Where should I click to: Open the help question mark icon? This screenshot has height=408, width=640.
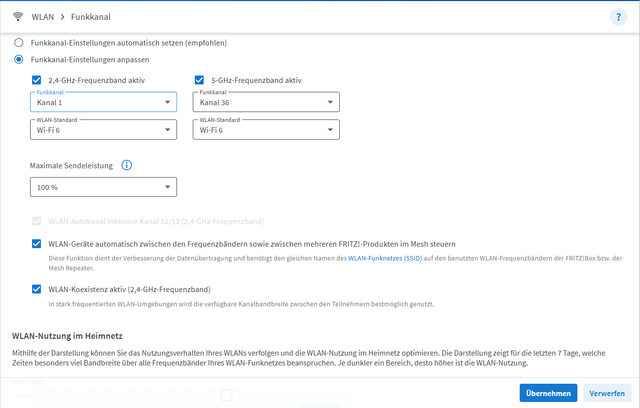618,17
